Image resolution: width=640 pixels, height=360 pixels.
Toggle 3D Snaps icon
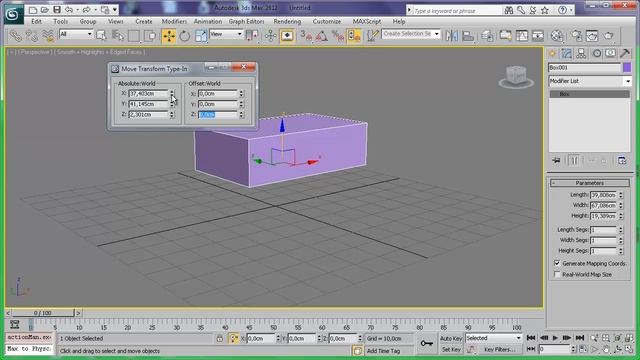point(306,36)
